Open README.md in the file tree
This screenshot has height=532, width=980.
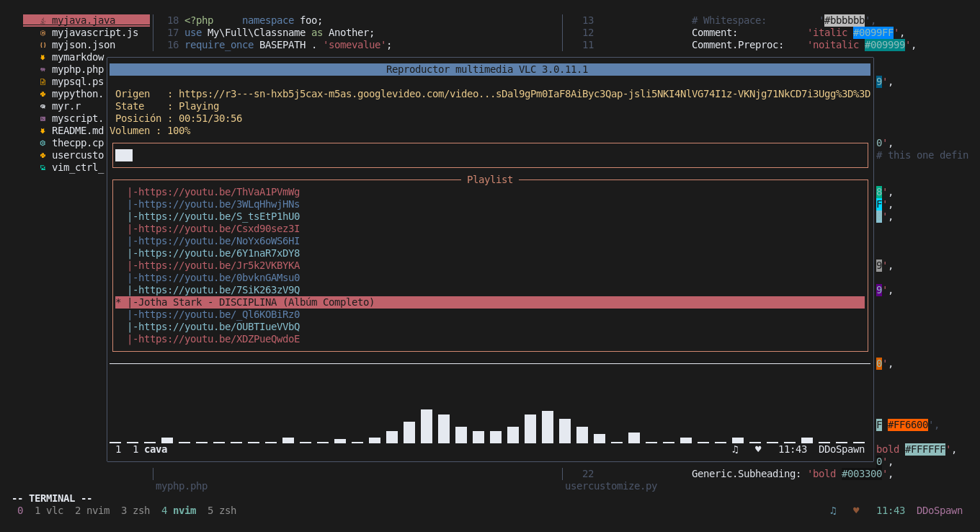(x=78, y=130)
